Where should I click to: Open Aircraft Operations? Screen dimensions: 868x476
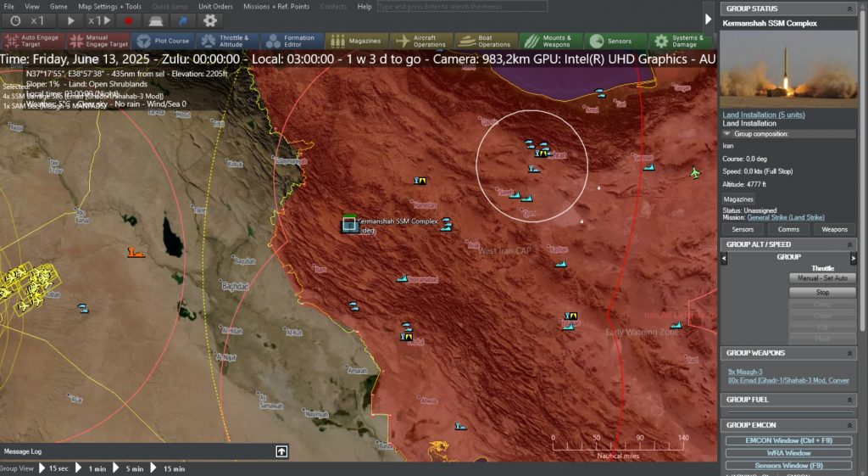click(421, 41)
